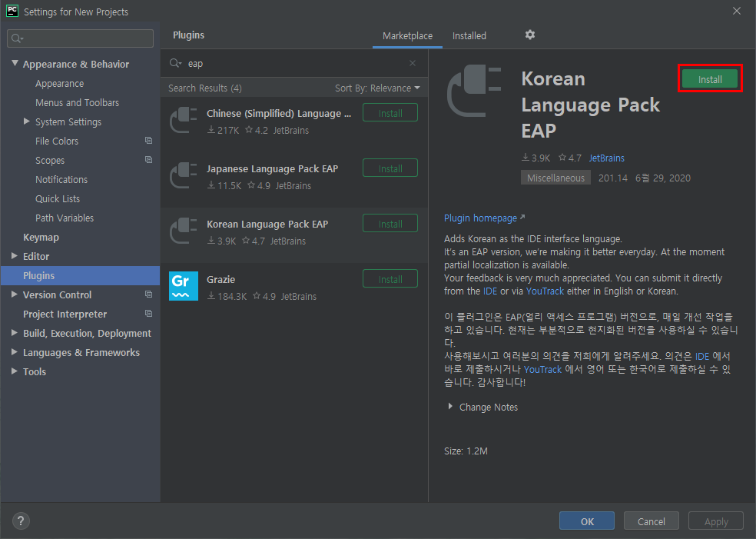756x539 pixels.
Task: Install the Grazie plugin
Action: point(390,279)
